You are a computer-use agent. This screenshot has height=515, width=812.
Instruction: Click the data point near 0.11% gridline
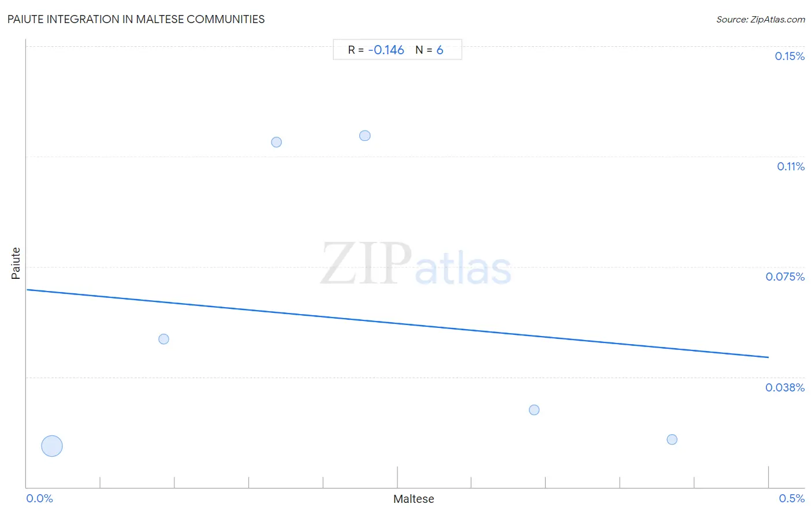pos(277,142)
